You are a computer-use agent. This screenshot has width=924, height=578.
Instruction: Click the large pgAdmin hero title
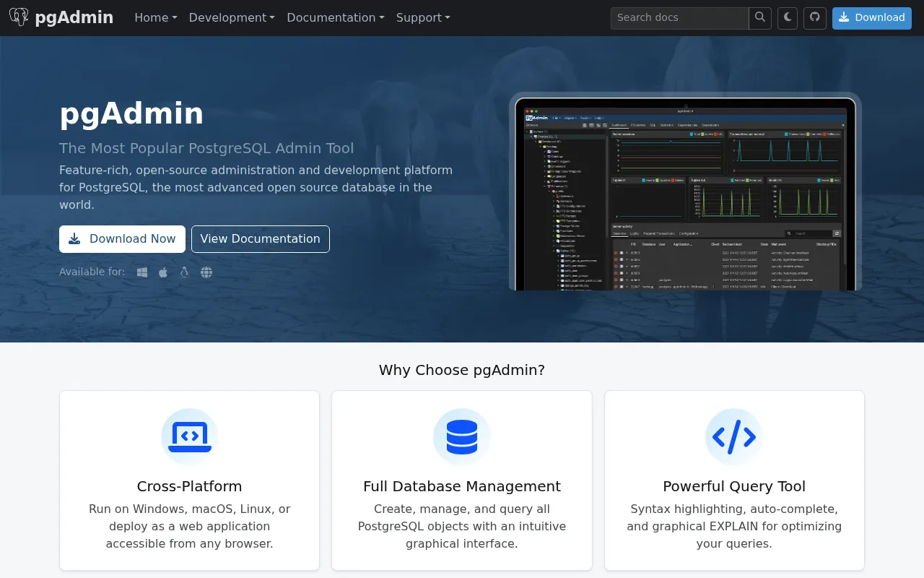[x=131, y=113]
